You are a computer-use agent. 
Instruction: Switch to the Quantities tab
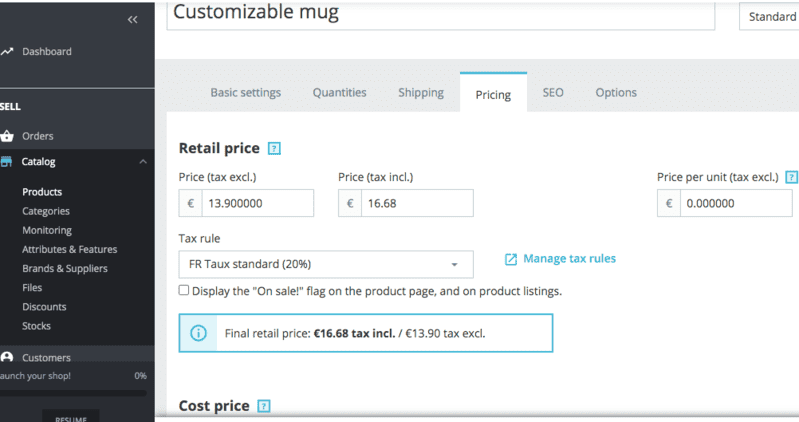tap(339, 93)
